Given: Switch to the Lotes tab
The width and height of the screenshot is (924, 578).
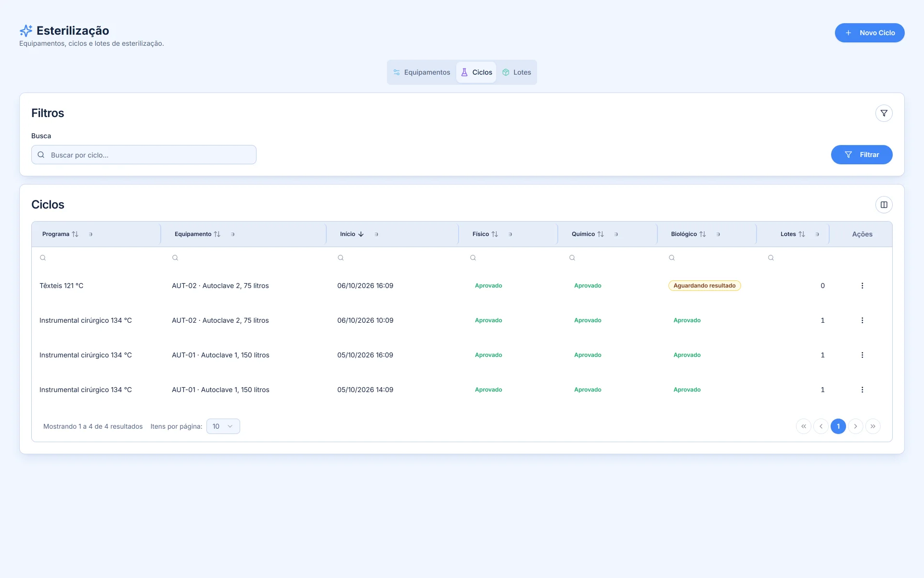Looking at the screenshot, I should tap(516, 72).
